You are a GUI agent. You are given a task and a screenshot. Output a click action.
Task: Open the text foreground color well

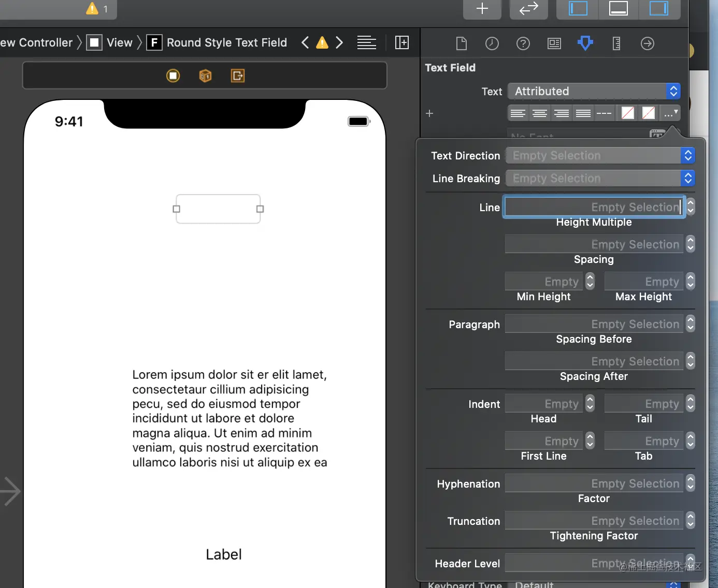(x=628, y=113)
